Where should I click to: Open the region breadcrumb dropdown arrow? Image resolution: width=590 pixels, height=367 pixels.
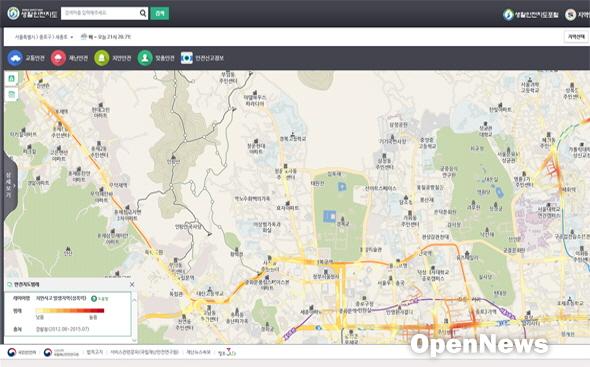click(x=71, y=37)
